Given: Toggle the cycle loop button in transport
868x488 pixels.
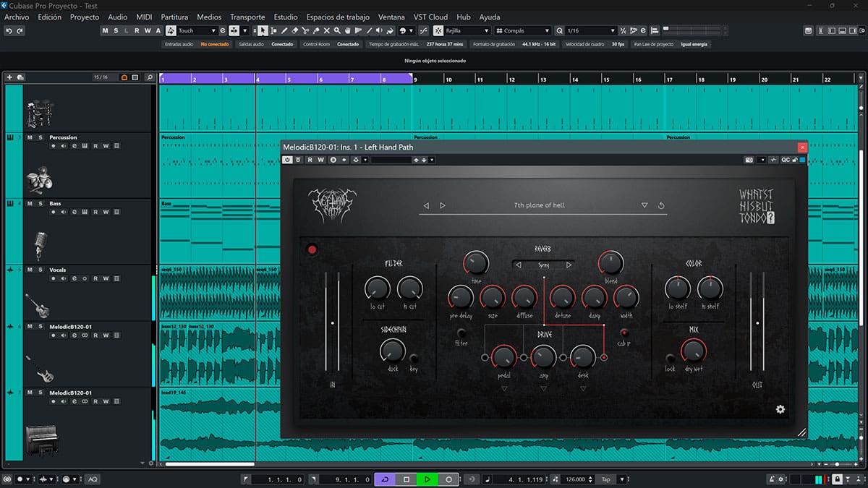Looking at the screenshot, I should coord(385,479).
